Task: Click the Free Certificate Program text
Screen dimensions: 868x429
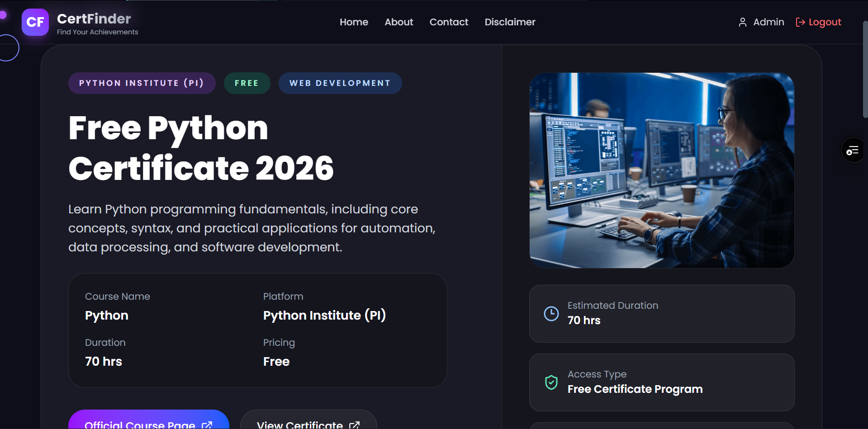Action: point(635,389)
